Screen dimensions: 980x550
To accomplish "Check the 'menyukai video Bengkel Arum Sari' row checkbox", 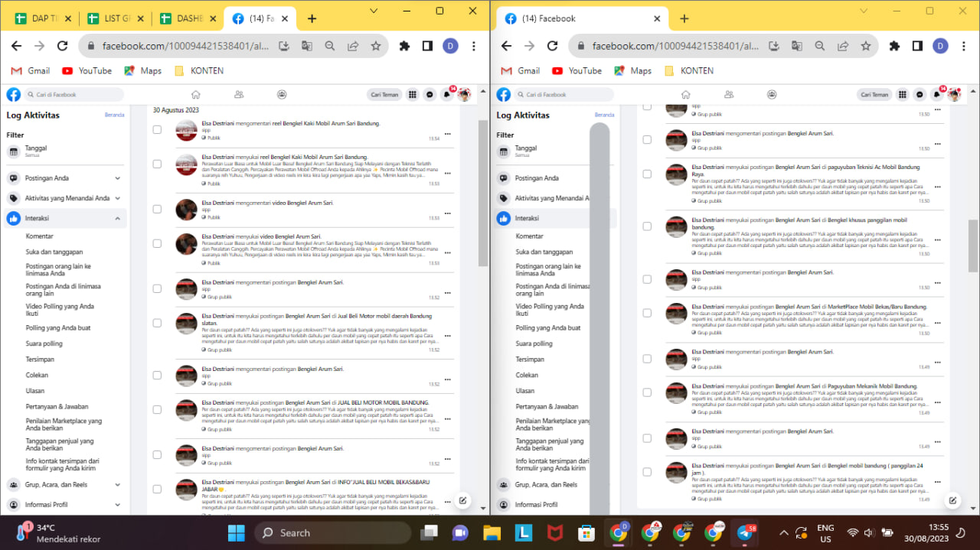I will tap(157, 243).
